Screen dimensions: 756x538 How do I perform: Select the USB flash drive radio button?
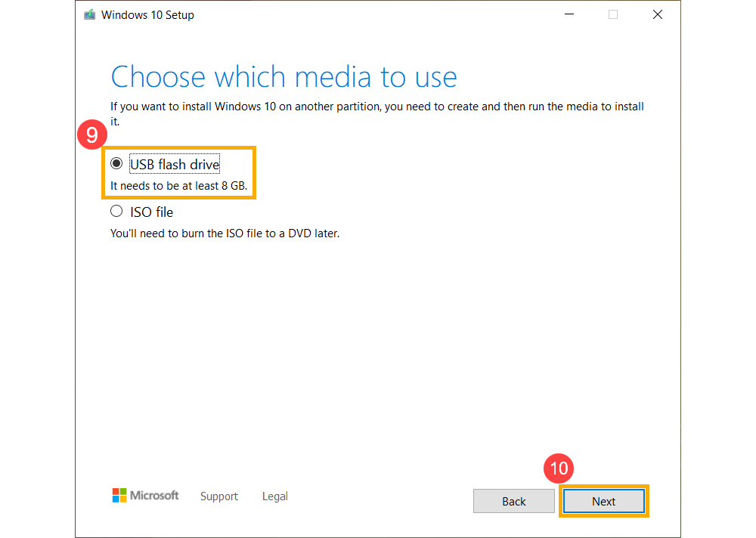click(x=116, y=163)
